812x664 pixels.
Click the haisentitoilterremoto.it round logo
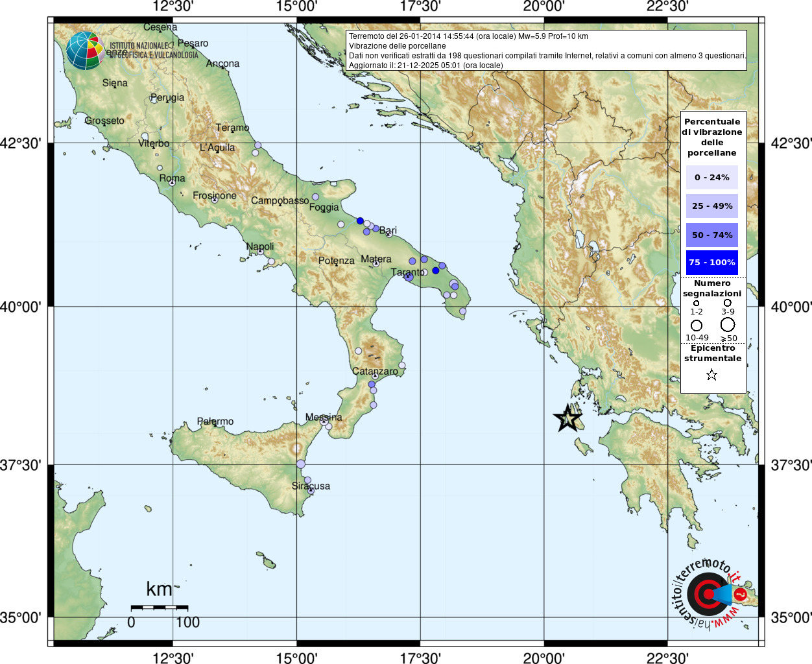(708, 594)
